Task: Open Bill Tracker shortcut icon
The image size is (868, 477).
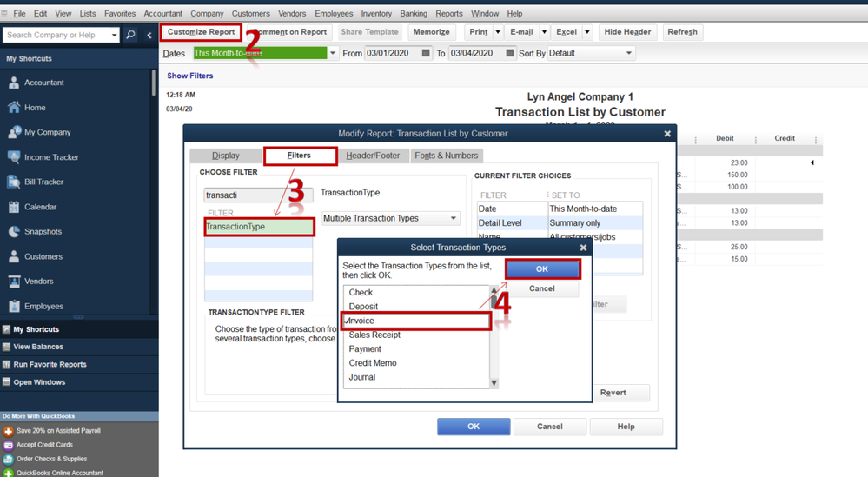Action: click(x=14, y=182)
